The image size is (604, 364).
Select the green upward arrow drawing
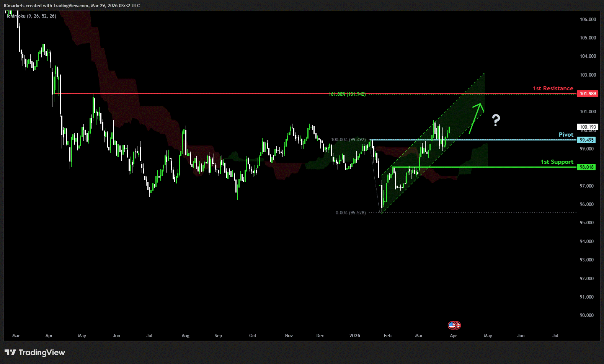476,118
